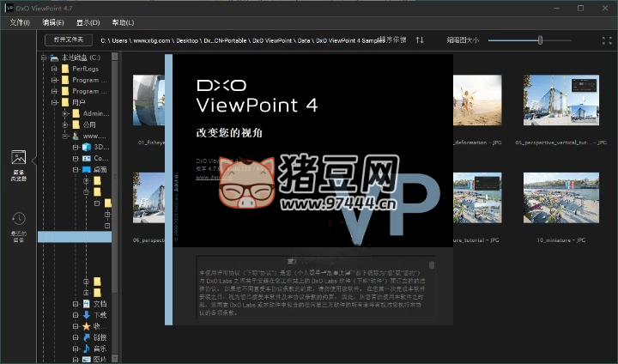Click the 本地磁盘 drive icon
Image resolution: width=618 pixels, height=364 pixels.
pos(54,58)
